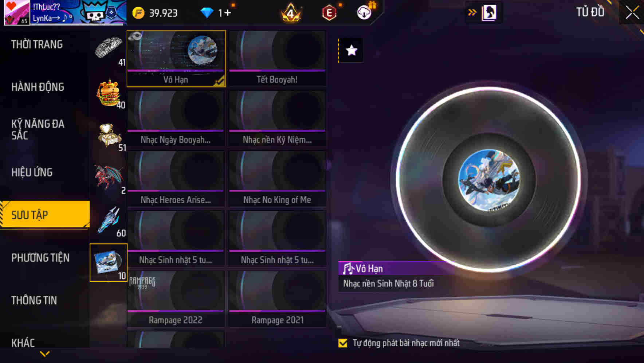
Task: Select the Tết Booyah! music track
Action: [x=277, y=58]
